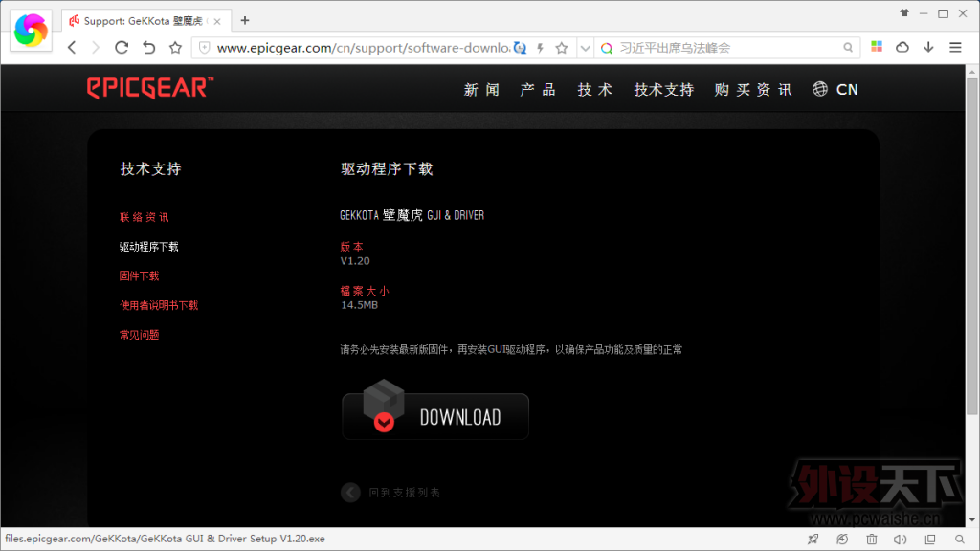Click the status bar trash icon
Image resolution: width=980 pixels, height=551 pixels.
871,539
